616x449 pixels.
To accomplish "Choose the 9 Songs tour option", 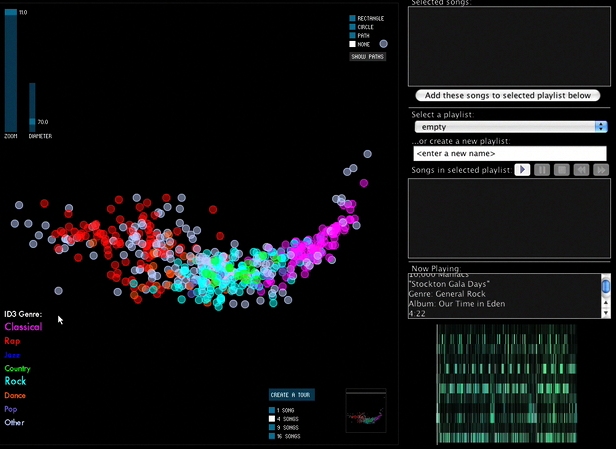I will click(272, 427).
